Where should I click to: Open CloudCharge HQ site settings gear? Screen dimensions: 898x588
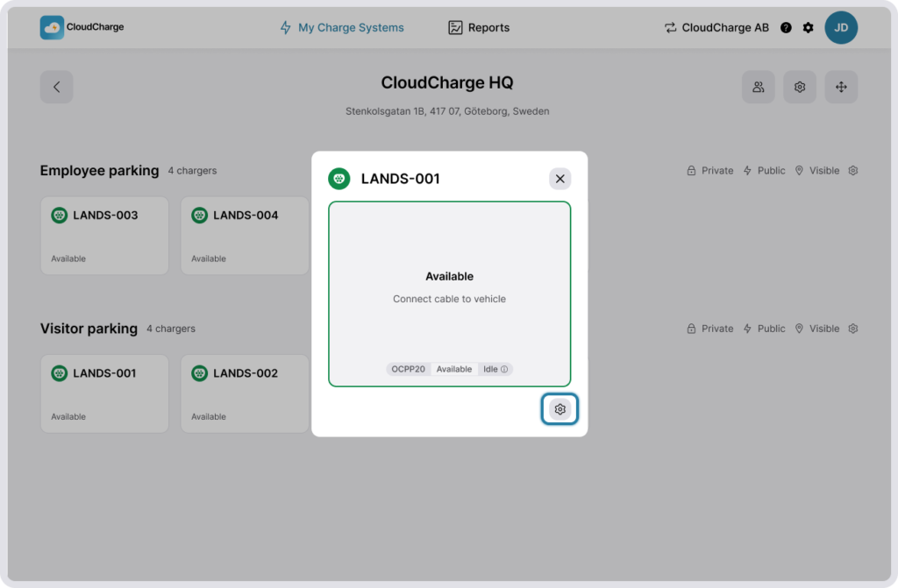point(800,87)
